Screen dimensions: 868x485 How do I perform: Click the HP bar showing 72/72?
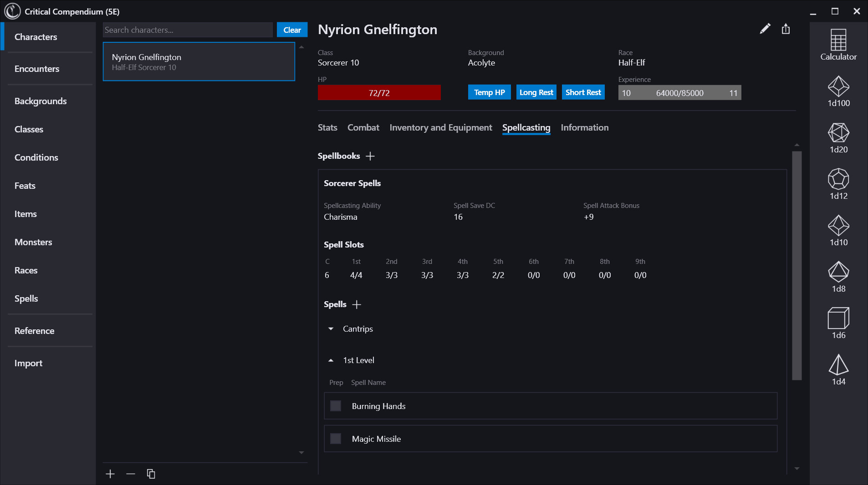point(379,92)
